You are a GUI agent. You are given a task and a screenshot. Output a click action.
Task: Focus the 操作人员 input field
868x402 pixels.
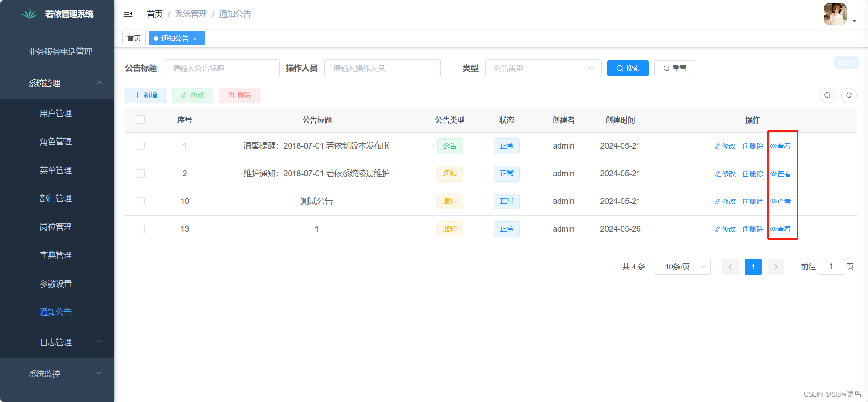tap(383, 68)
